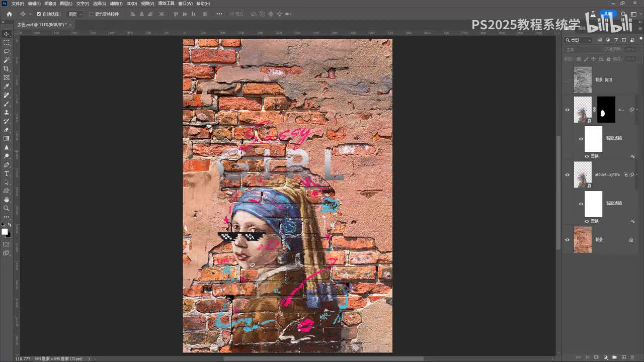
Task: Select the 背景 拷贝 layer thumbnail
Action: pos(583,80)
